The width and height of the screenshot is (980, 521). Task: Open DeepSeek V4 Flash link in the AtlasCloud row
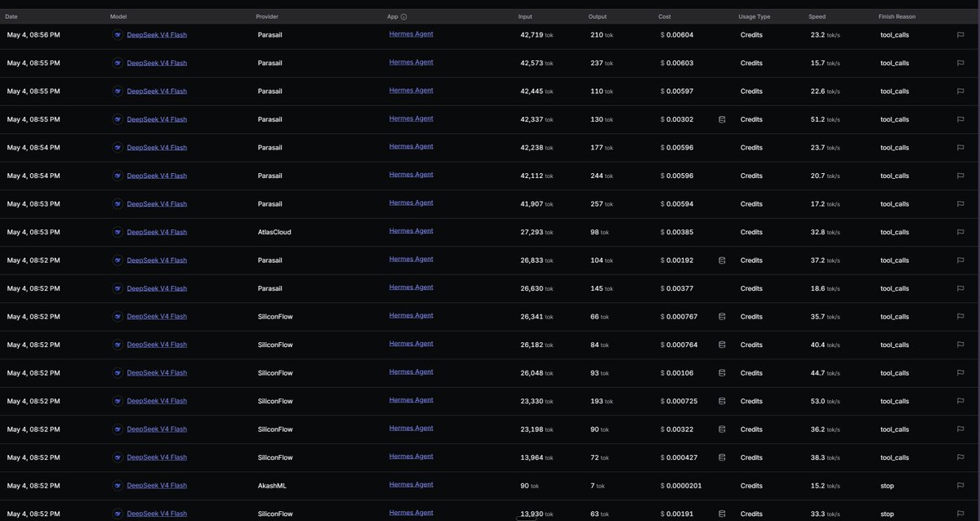[157, 232]
